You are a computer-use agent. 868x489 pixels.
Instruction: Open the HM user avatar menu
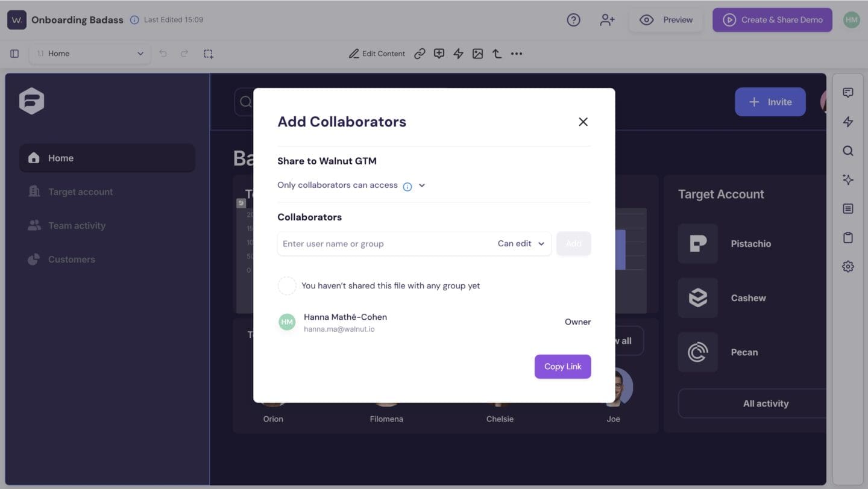click(851, 20)
